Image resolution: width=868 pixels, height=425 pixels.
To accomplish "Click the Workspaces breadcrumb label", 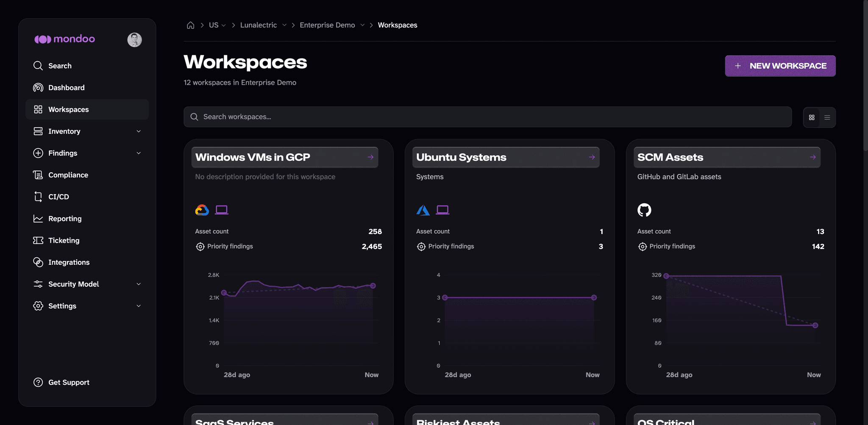I will coord(398,25).
